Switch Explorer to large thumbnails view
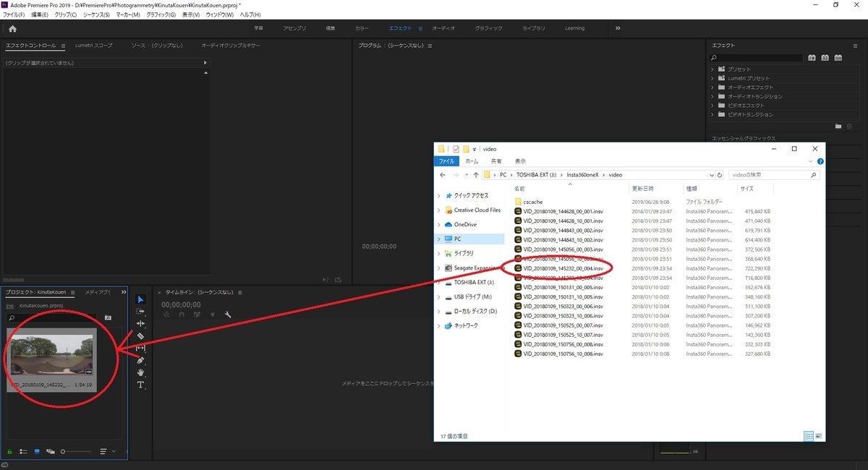This screenshot has width=868, height=470. (819, 436)
